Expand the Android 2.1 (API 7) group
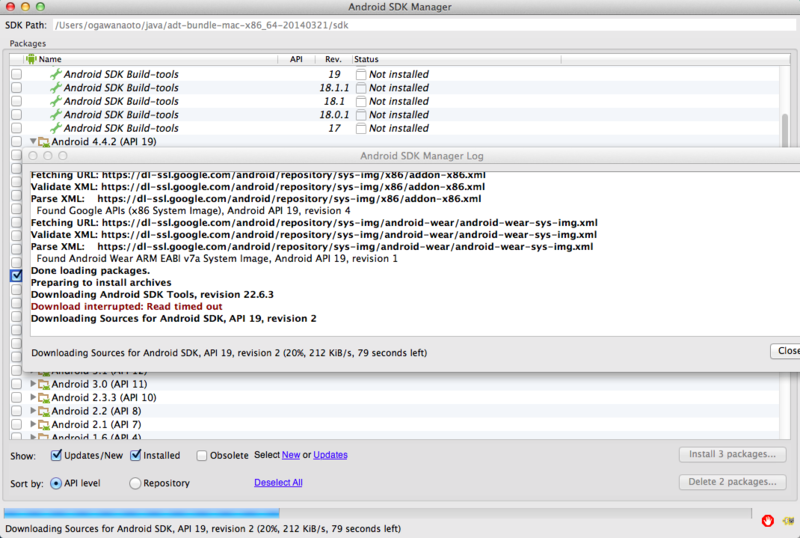This screenshot has width=800, height=538. pyautogui.click(x=33, y=424)
